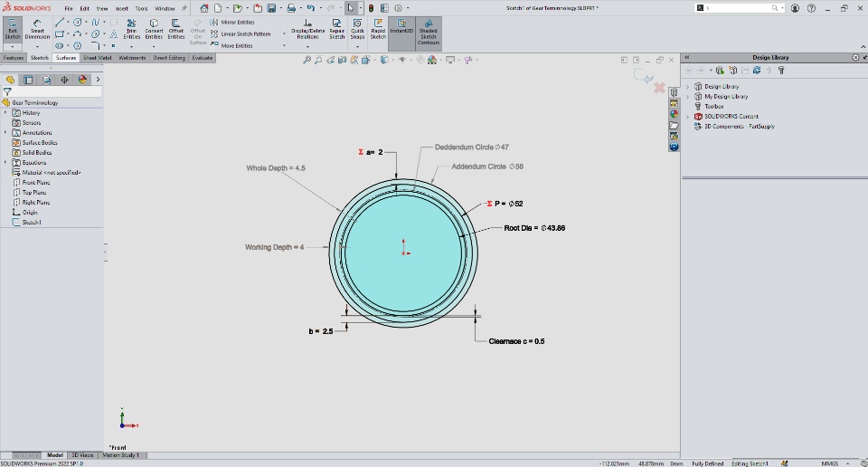Viewport: 868px width, 467px height.
Task: Toggle Shaded Sketch Contours
Action: click(428, 32)
